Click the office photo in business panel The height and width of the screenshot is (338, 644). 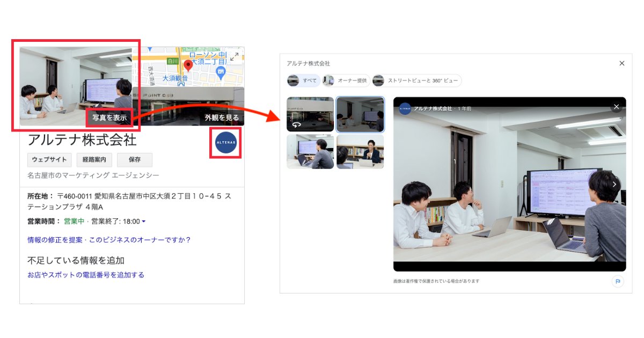(76, 86)
